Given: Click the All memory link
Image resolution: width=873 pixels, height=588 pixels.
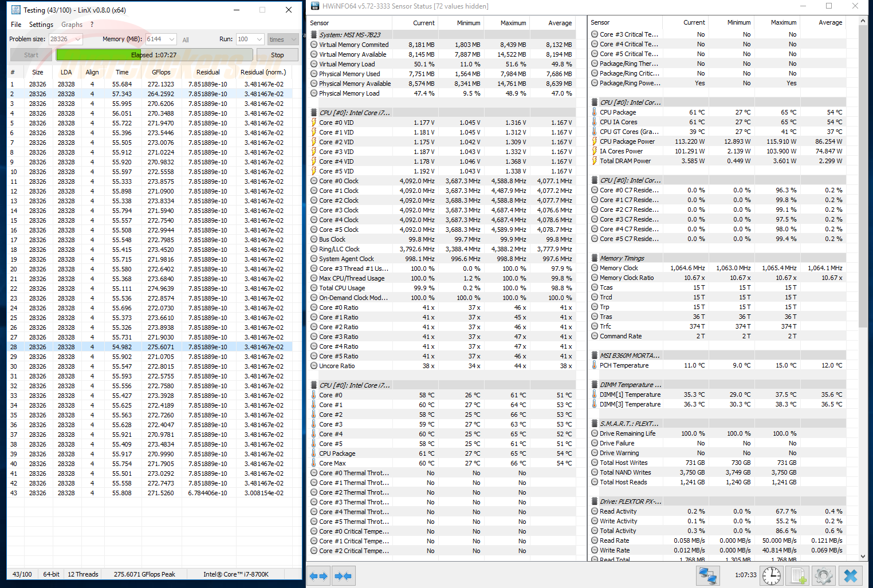Looking at the screenshot, I should [186, 40].
